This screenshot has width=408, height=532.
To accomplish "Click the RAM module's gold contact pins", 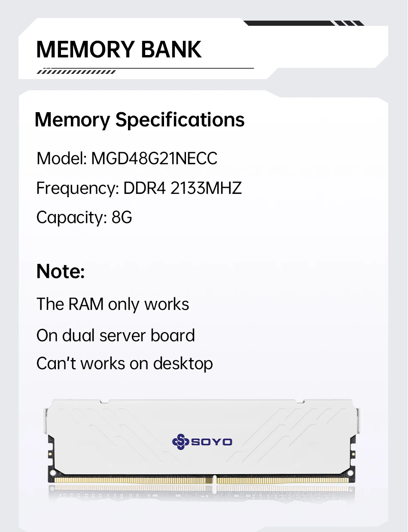I will click(129, 480).
